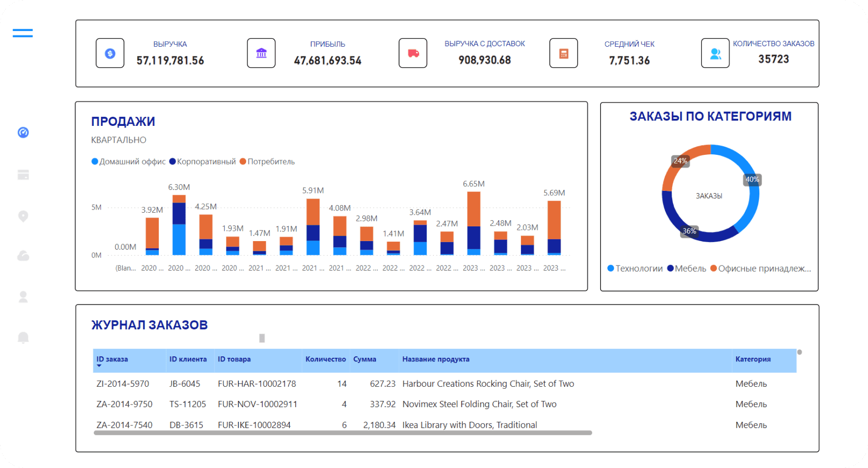The image size is (868, 468).
Task: Click the delivery truck icon
Action: click(413, 53)
